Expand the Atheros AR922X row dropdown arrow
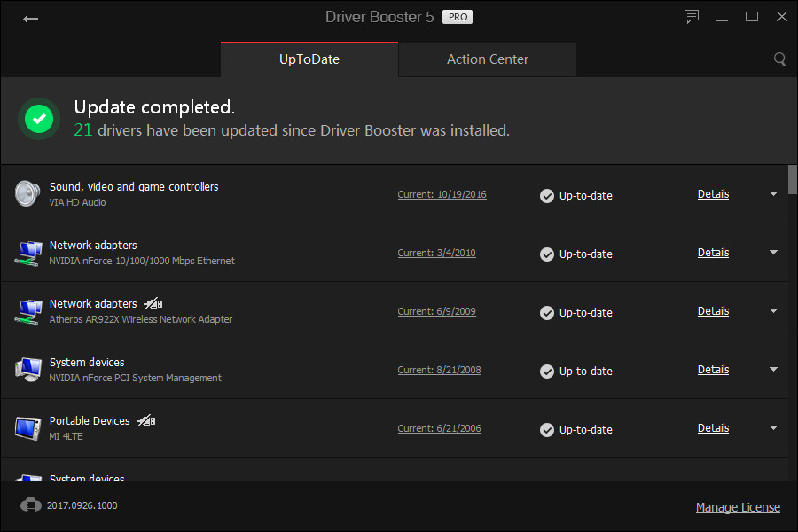Viewport: 798px width, 532px height. 773,311
